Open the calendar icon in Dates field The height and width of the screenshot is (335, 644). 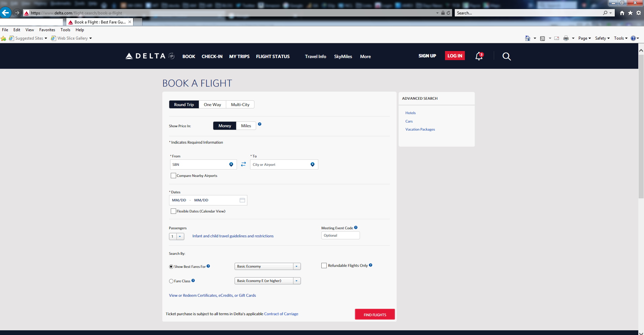[x=242, y=200]
